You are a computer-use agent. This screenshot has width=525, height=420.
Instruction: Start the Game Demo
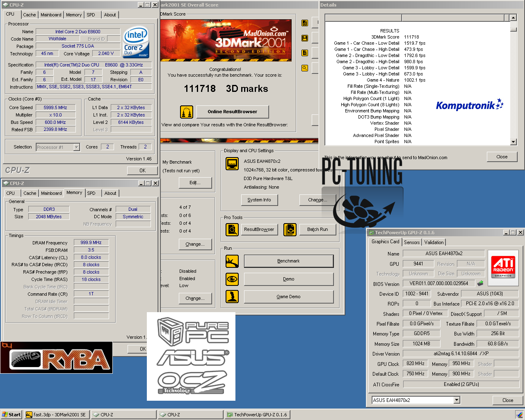tap(289, 297)
